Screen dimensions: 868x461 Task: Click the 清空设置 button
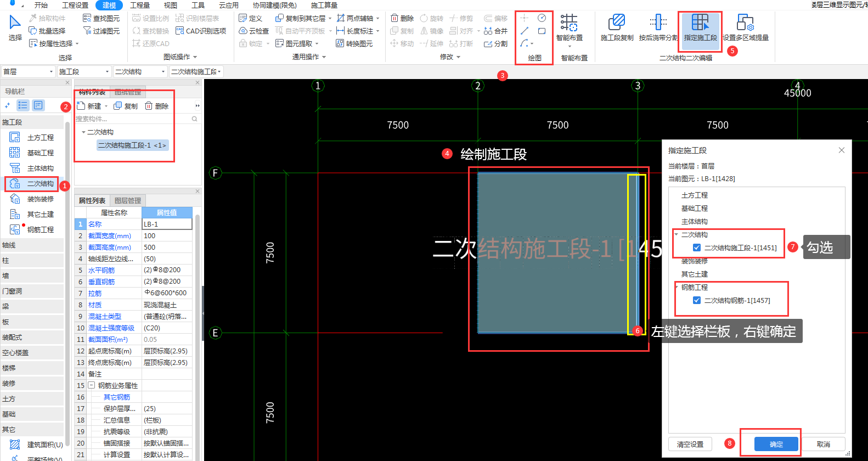pyautogui.click(x=690, y=444)
